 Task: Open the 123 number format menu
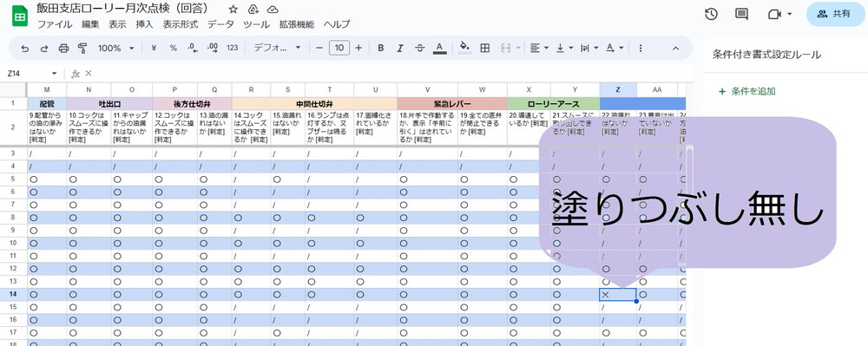tap(233, 48)
